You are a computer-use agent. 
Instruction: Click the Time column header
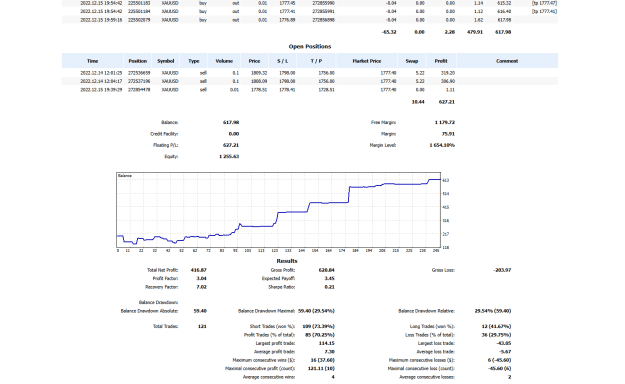click(x=92, y=61)
